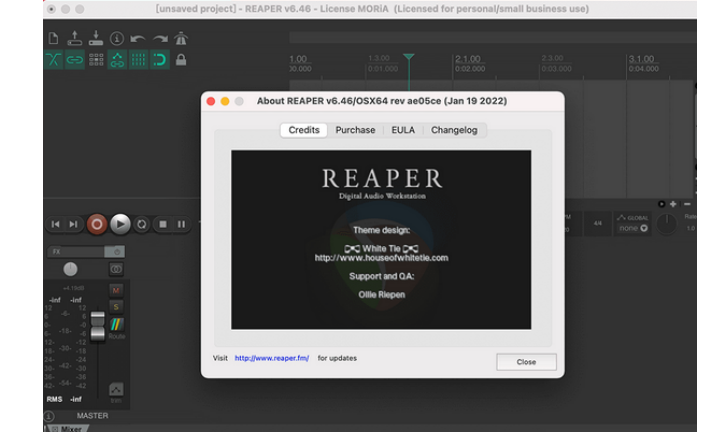Go to project start transport button
This screenshot has width=720, height=432.
click(56, 224)
